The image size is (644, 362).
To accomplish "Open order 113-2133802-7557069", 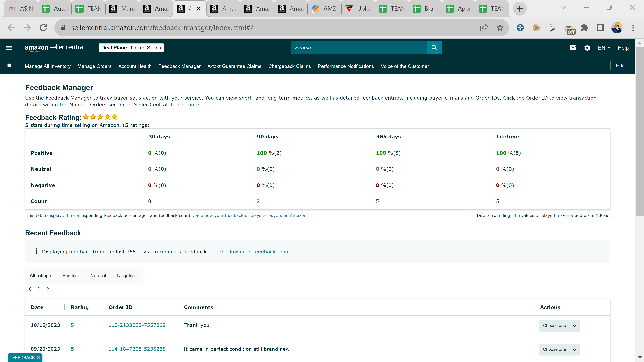I will click(x=137, y=325).
